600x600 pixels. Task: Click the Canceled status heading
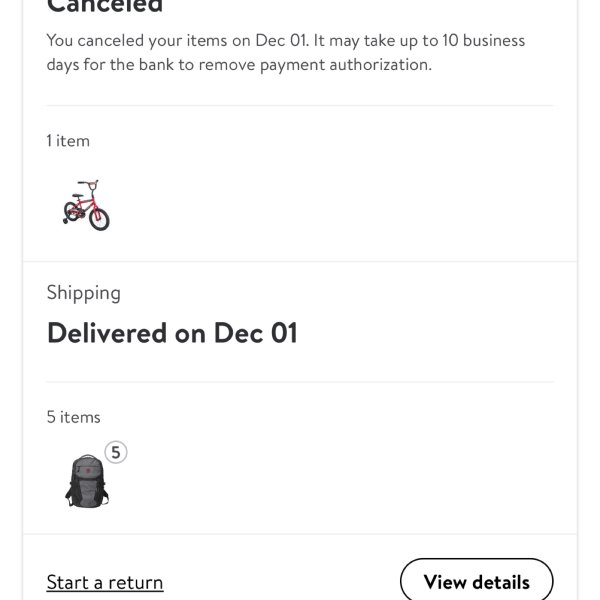click(x=105, y=6)
